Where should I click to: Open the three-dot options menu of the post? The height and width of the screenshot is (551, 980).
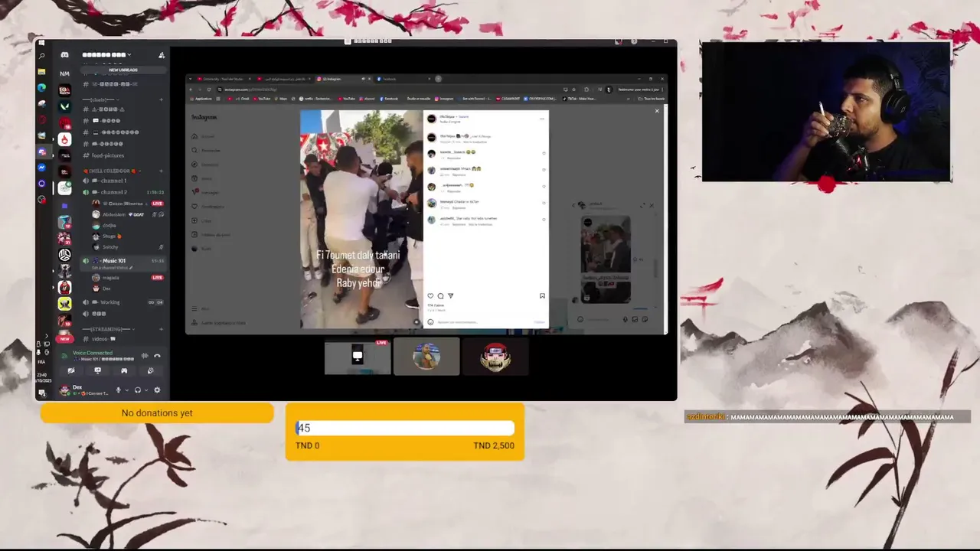coord(542,118)
